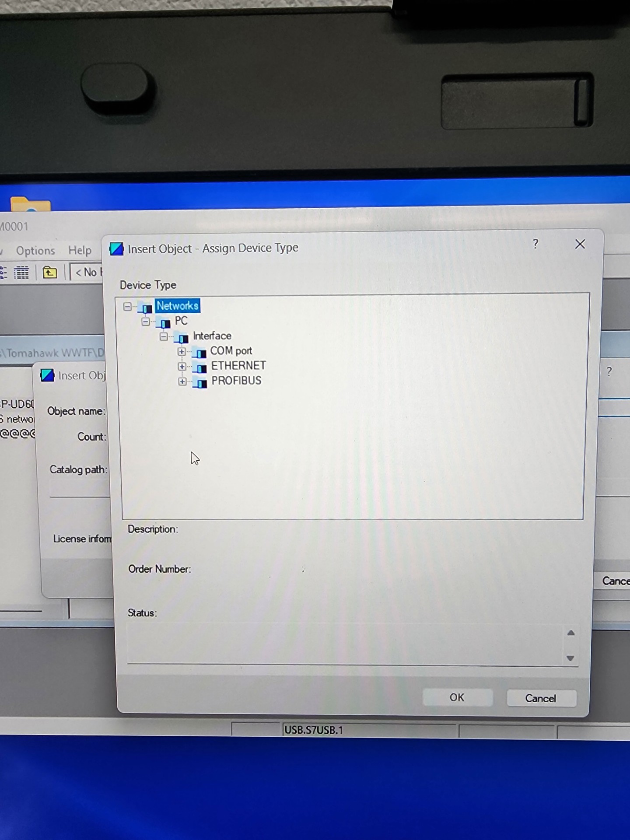
Task: Select the Interface tree item
Action: click(212, 336)
